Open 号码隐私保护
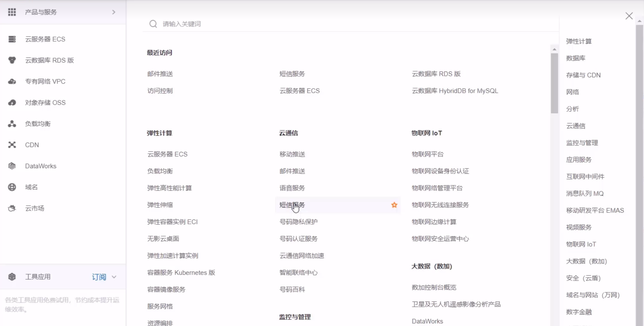 pyautogui.click(x=299, y=222)
